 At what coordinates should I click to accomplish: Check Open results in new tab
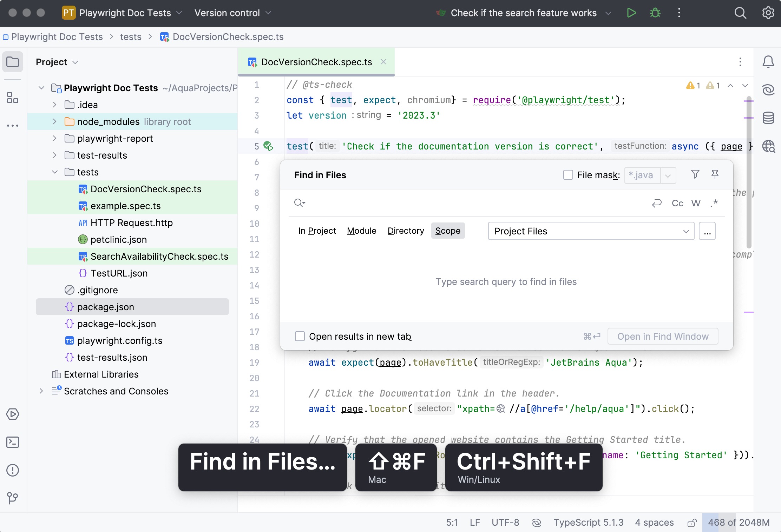[x=300, y=336]
